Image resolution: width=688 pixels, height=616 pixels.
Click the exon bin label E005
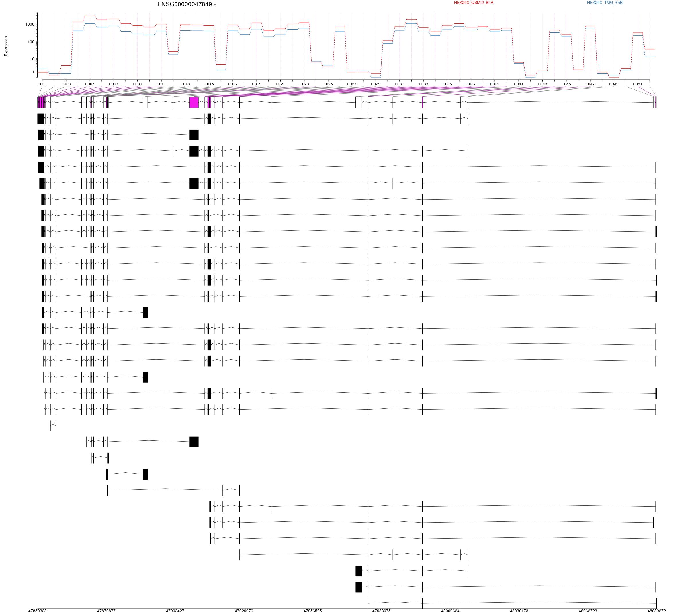point(90,84)
